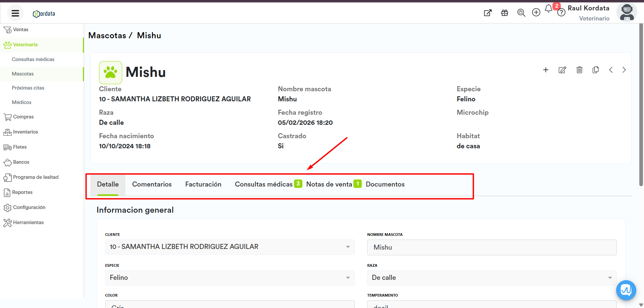Screen dimensions: 644x308
Task: Open the hamburger menu icon
Action: 15,13
